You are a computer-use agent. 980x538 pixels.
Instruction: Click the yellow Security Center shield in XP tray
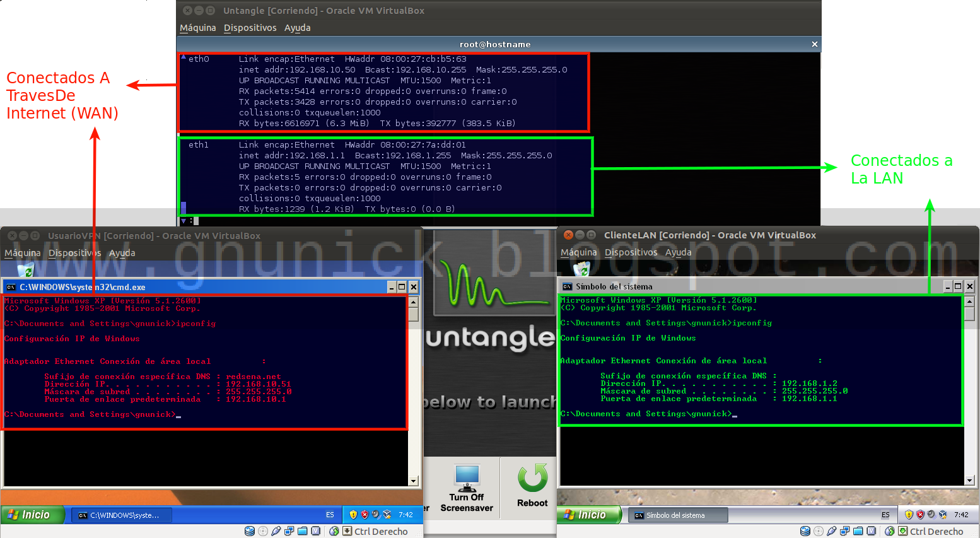tap(354, 515)
